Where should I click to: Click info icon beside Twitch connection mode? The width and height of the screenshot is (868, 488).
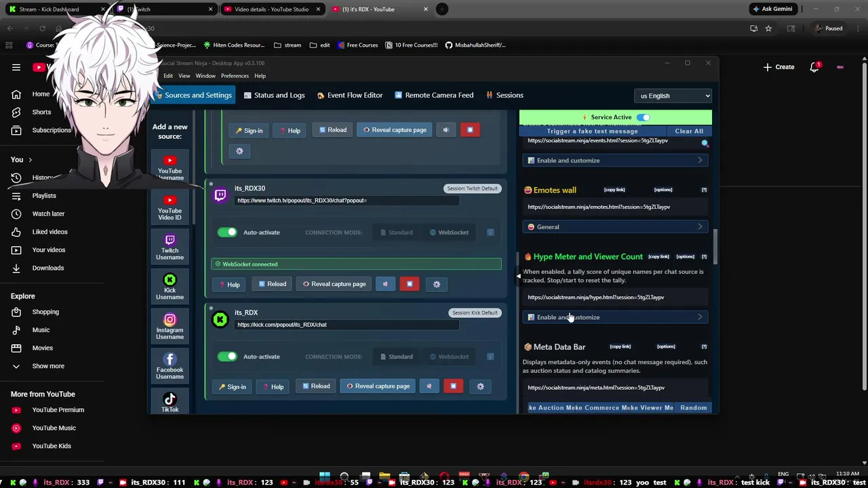pos(490,232)
